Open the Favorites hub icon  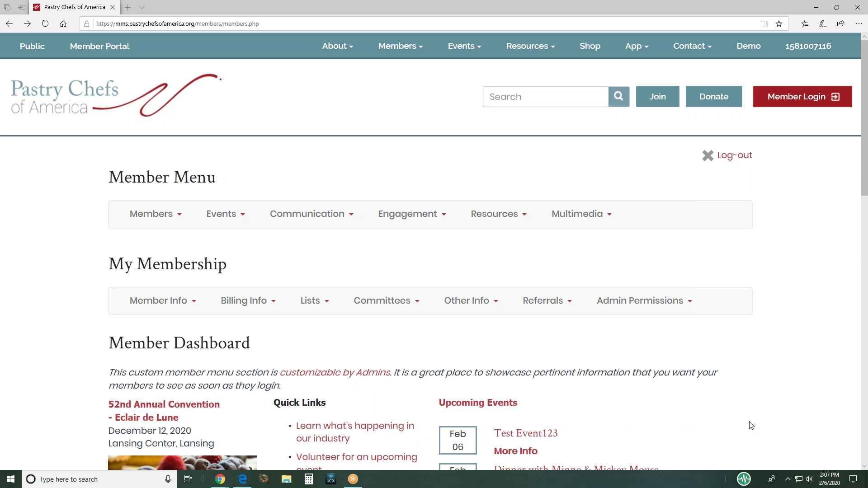pos(805,23)
